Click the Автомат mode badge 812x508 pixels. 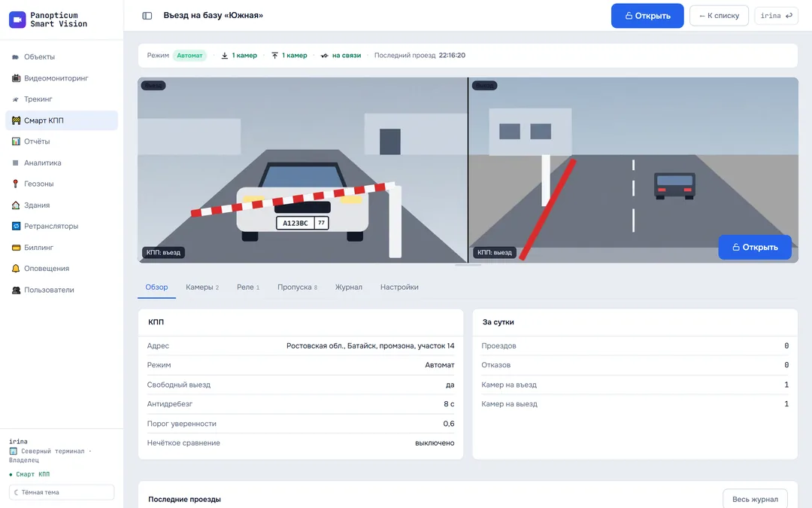[189, 56]
